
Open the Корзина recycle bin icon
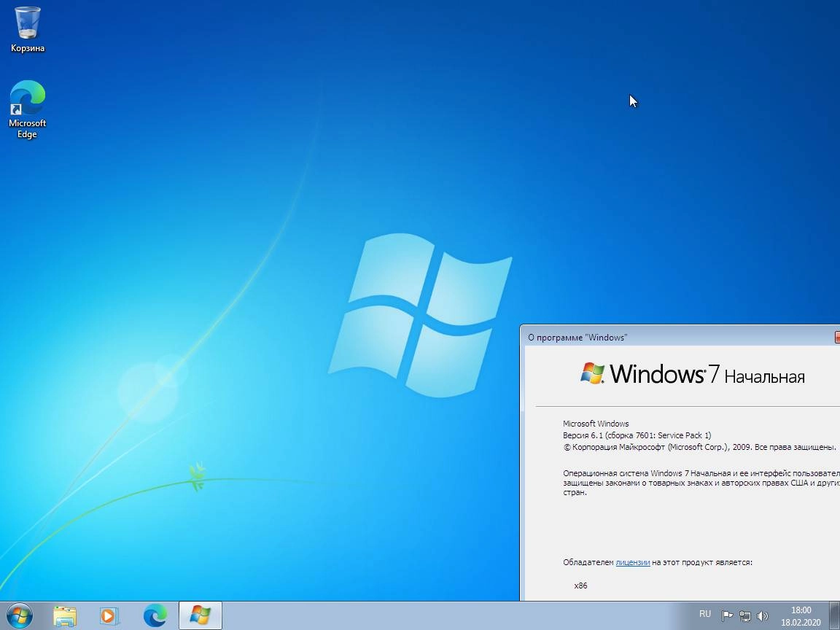[27, 29]
